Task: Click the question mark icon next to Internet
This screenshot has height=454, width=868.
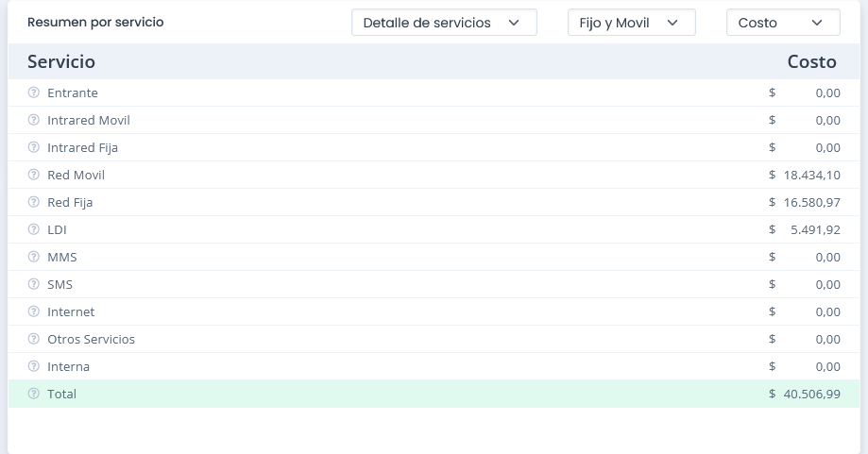Action: click(34, 311)
